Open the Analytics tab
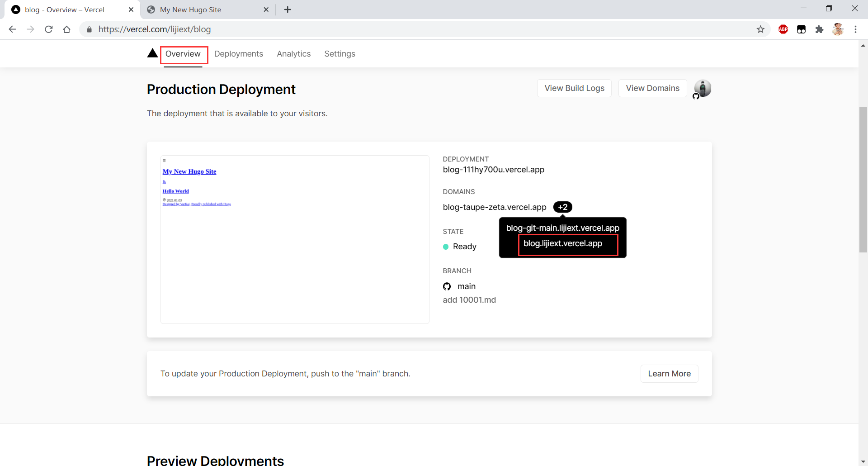 294,54
